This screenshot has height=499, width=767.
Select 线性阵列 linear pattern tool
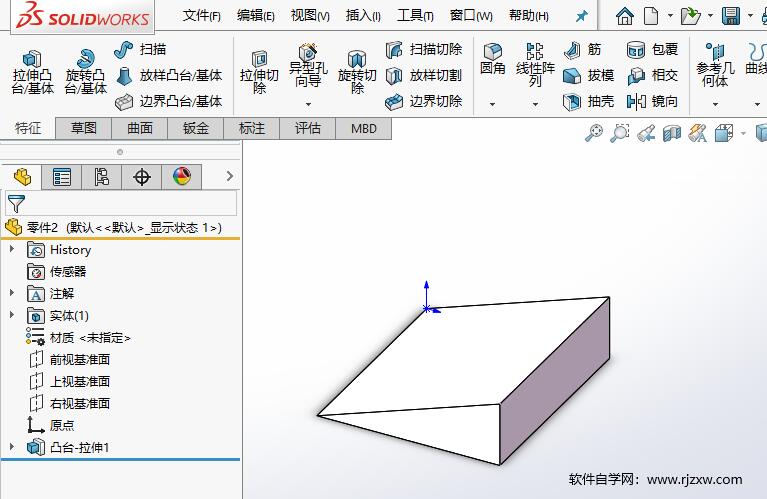(x=535, y=65)
